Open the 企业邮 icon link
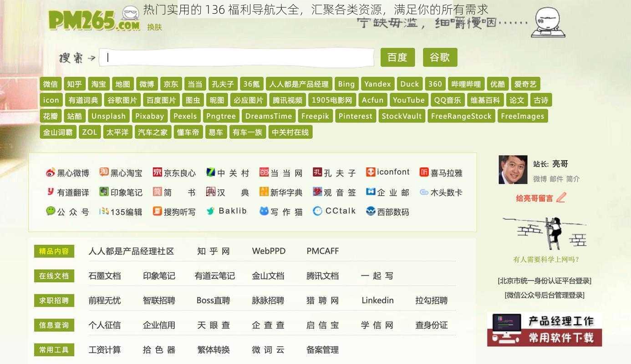The height and width of the screenshot is (364, 631). [388, 192]
